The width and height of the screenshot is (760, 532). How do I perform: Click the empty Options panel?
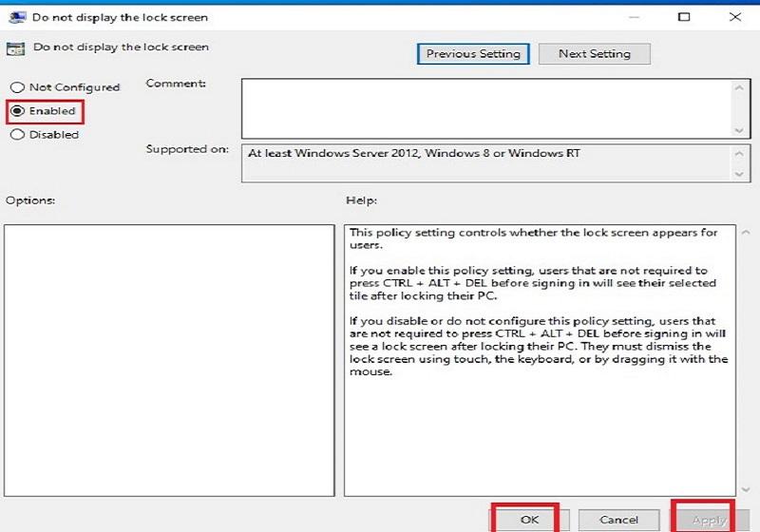pos(169,359)
